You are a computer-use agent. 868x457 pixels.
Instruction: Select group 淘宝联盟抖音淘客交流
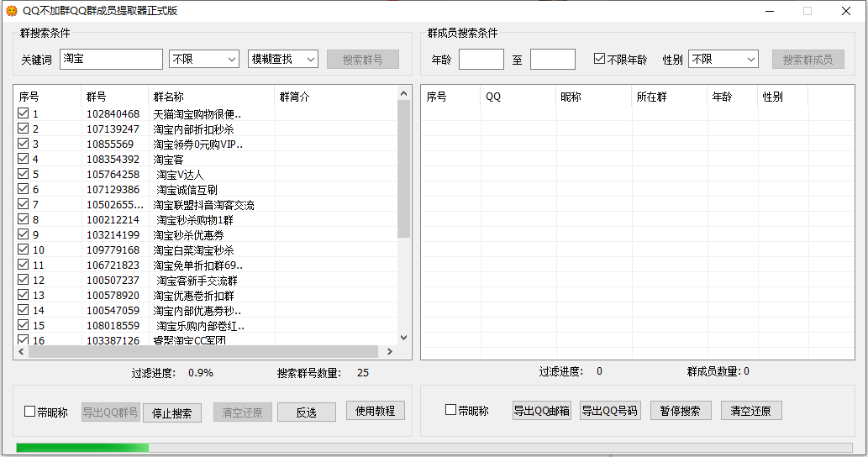203,205
